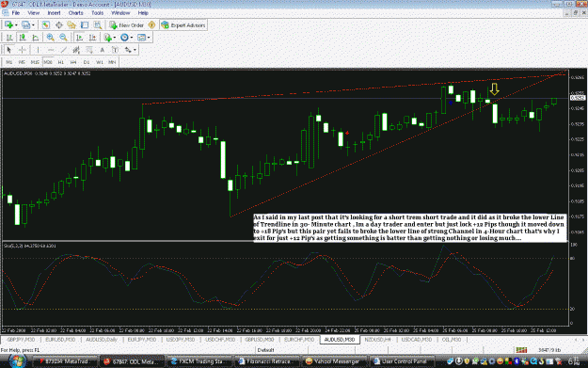The width and height of the screenshot is (588, 368).
Task: Select the vertical line drawing tool
Action: (x=38, y=50)
